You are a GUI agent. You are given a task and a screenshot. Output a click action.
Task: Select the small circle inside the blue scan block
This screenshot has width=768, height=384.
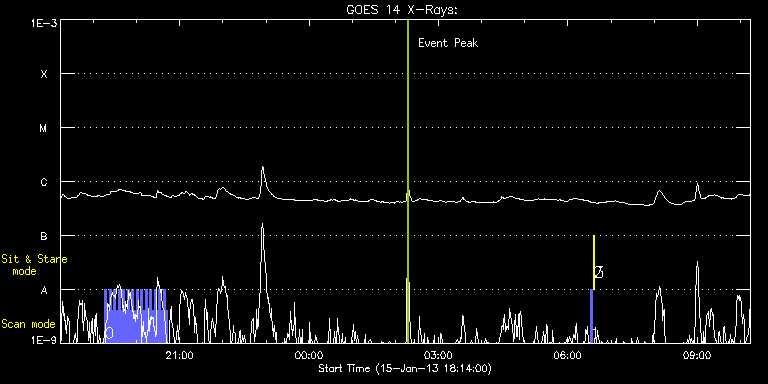coord(109,333)
